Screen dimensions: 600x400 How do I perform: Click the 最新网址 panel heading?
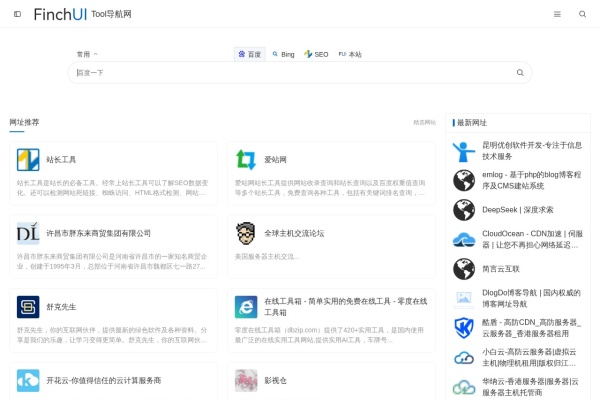[472, 122]
